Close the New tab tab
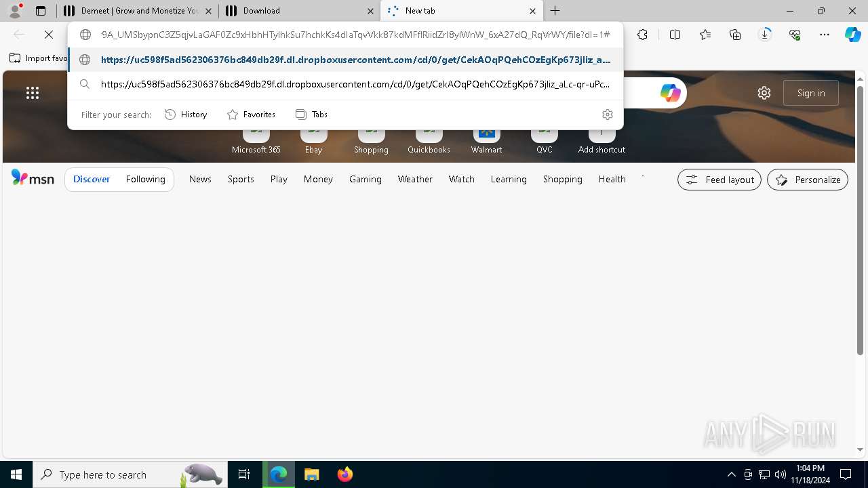The image size is (868, 488). (532, 11)
